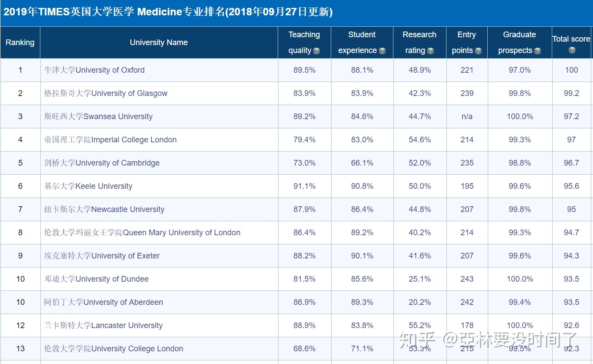Select Newcastle's total score 95
The image size is (593, 364).
coord(572,209)
